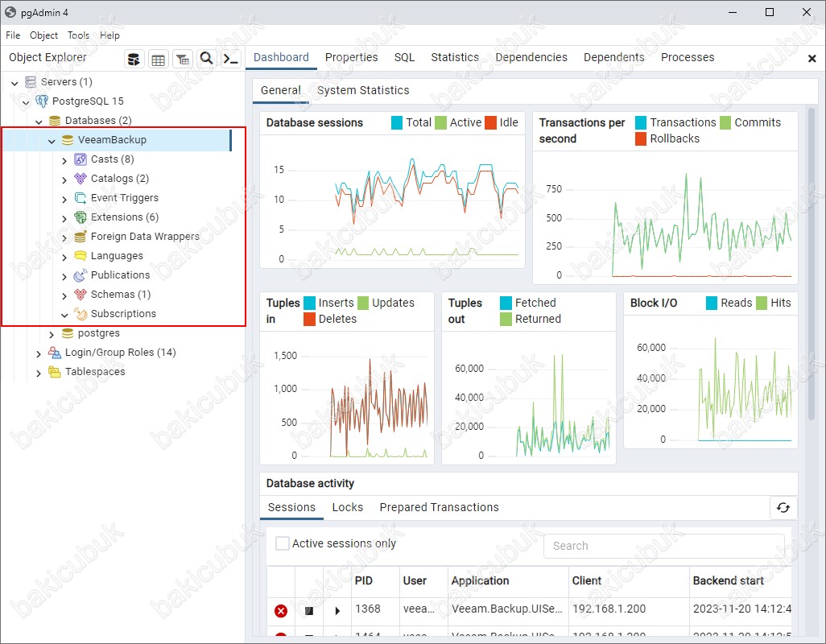Screen dimensions: 826x644
Task: Open the Dependencies tab
Action: click(531, 57)
